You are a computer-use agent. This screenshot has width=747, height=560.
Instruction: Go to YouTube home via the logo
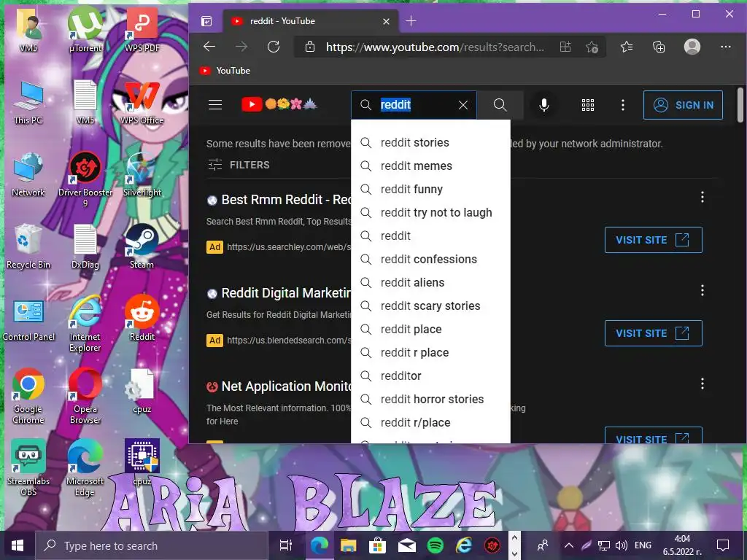point(279,104)
